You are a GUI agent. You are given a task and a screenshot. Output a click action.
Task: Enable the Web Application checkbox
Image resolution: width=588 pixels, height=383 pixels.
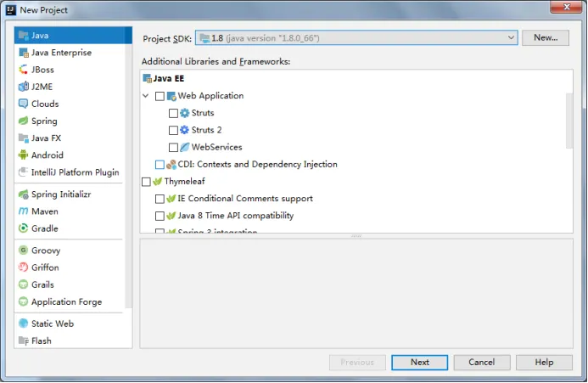tap(160, 96)
